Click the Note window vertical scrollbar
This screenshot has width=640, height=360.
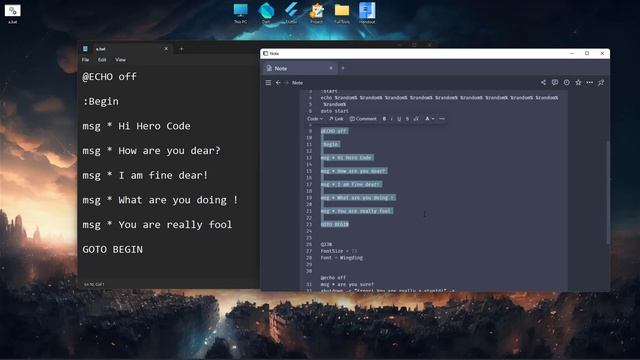pos(608,192)
